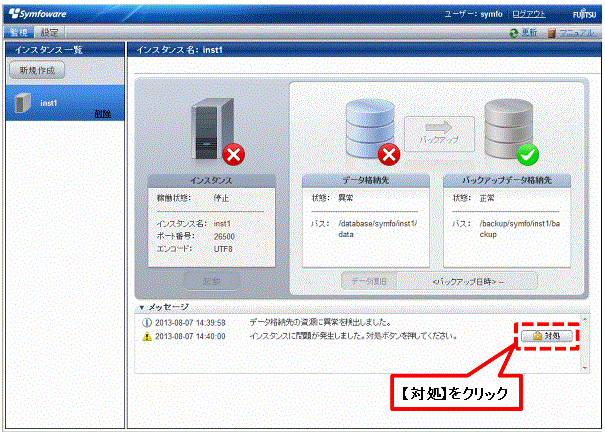Image resolution: width=605 pixels, height=433 pixels.
Task: Click the inst1 server icon in sidebar
Action: pos(22,103)
